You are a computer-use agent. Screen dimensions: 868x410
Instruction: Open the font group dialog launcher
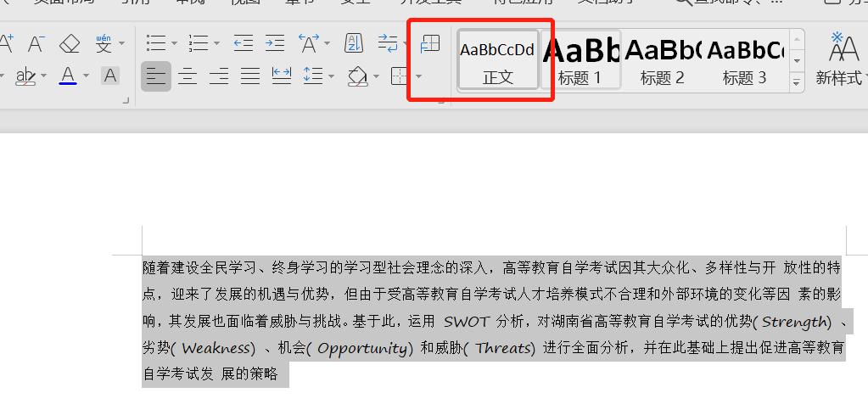[x=126, y=100]
